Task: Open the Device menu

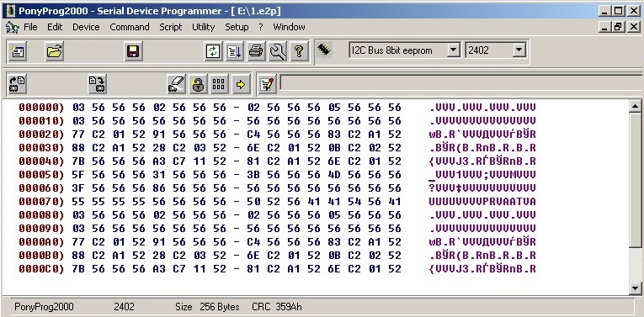Action: (86, 27)
